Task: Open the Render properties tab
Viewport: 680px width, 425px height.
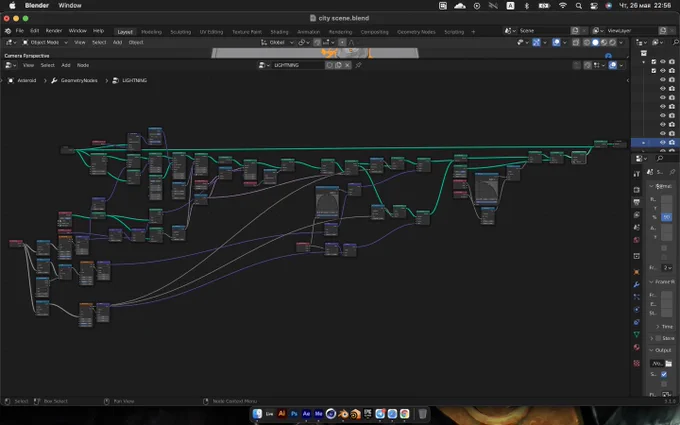Action: point(637,190)
